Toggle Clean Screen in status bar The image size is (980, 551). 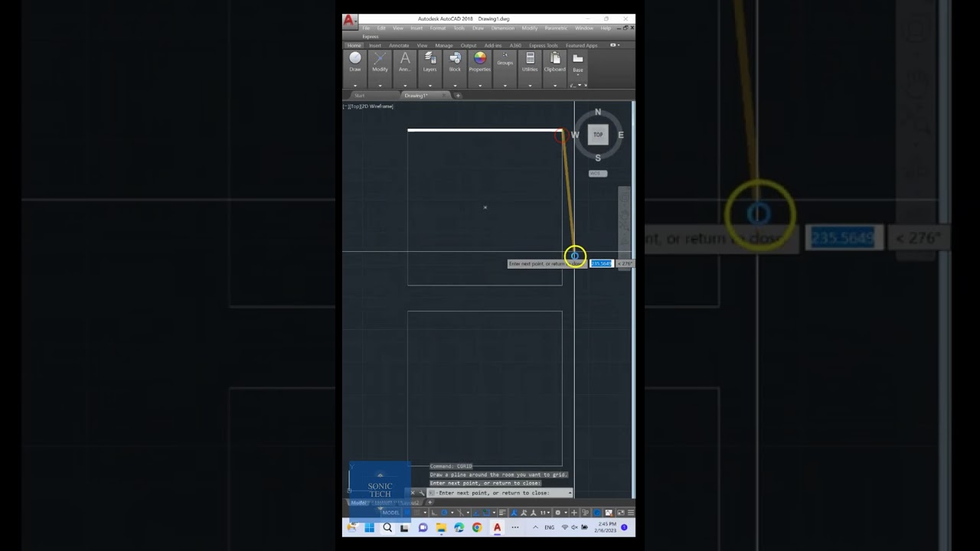click(x=620, y=513)
